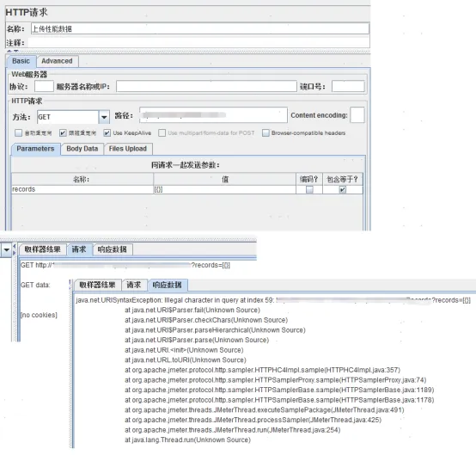This screenshot has width=476, height=455.
Task: Click the java.lang.Thread.run stack trace line
Action: tap(187, 440)
